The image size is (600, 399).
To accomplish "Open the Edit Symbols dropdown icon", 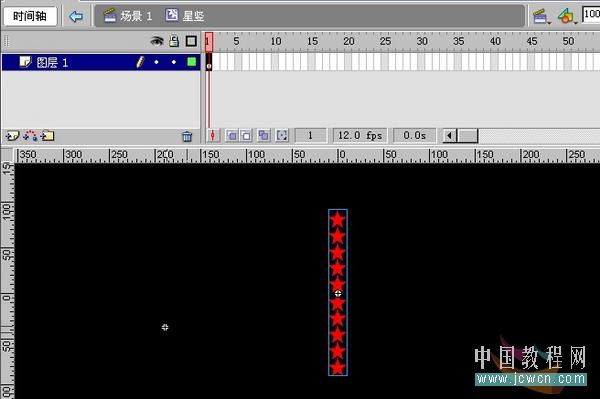I will [567, 16].
